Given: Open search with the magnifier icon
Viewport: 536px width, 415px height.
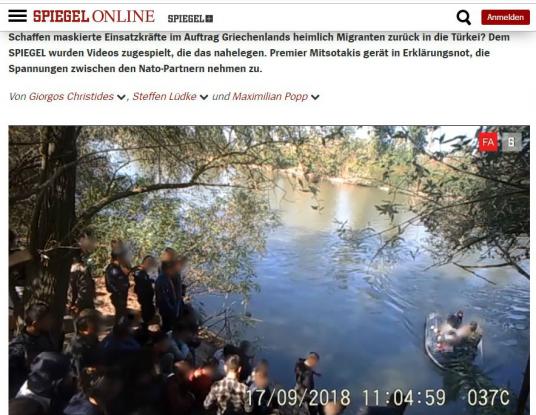Looking at the screenshot, I should pos(464,17).
